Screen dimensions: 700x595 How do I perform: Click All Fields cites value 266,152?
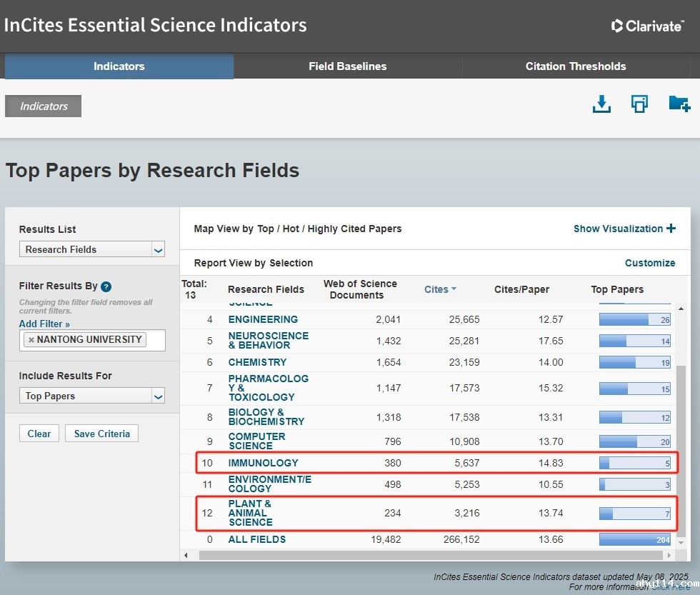click(461, 539)
